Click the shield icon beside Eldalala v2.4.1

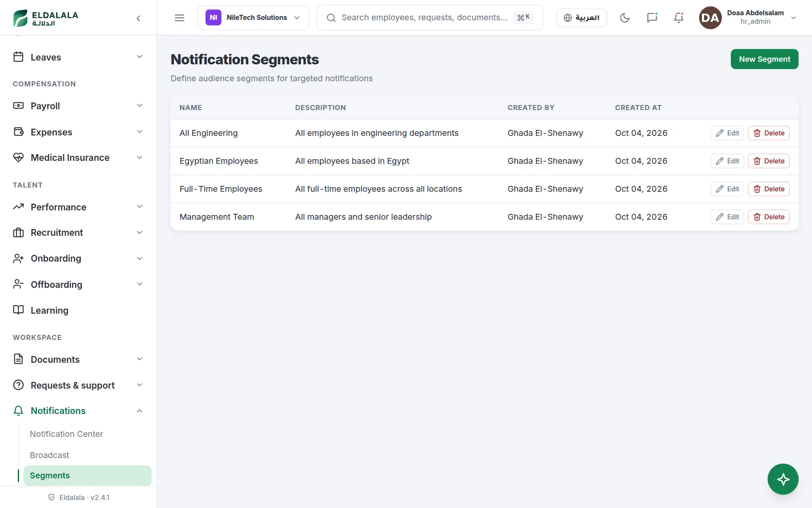click(51, 497)
